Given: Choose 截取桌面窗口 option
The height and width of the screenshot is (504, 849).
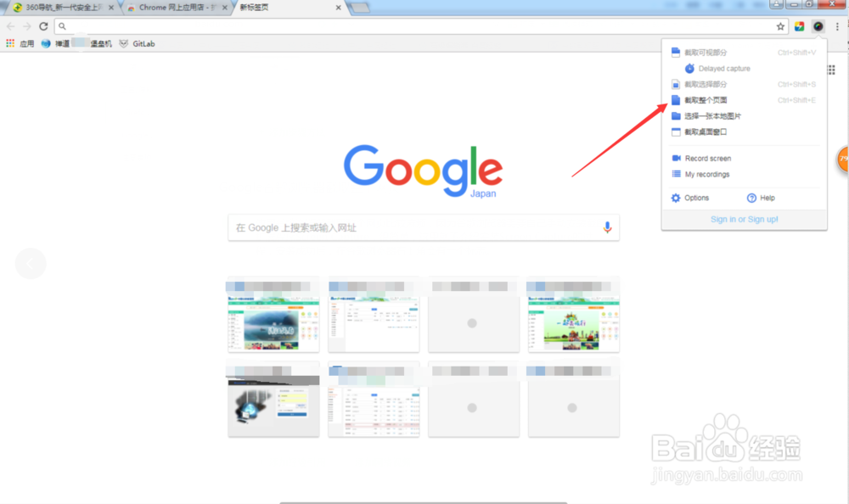Looking at the screenshot, I should pos(744,132).
